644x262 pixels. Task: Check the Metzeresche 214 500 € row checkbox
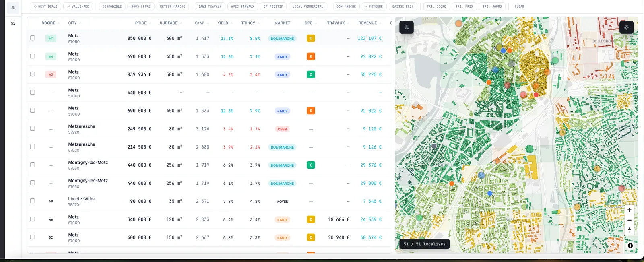[x=33, y=146]
